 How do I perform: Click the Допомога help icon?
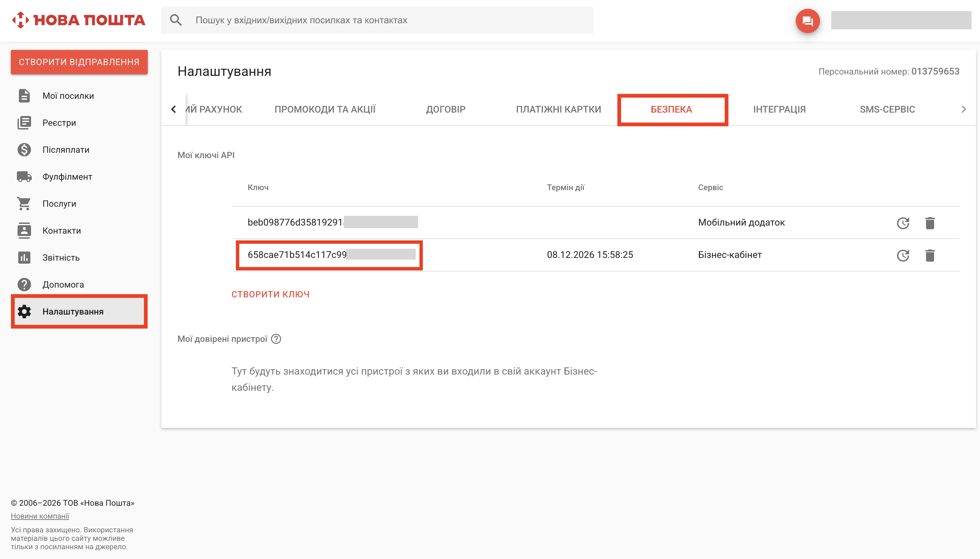pyautogui.click(x=24, y=284)
